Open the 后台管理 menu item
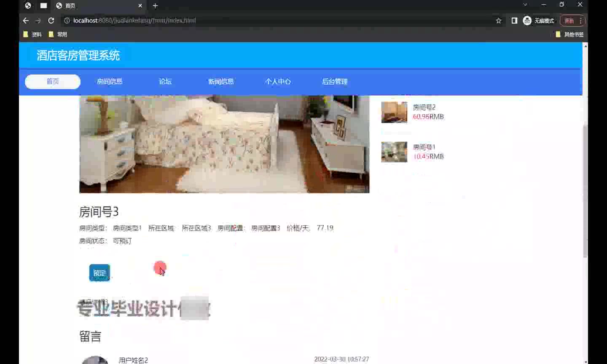The image size is (607, 364). click(335, 82)
